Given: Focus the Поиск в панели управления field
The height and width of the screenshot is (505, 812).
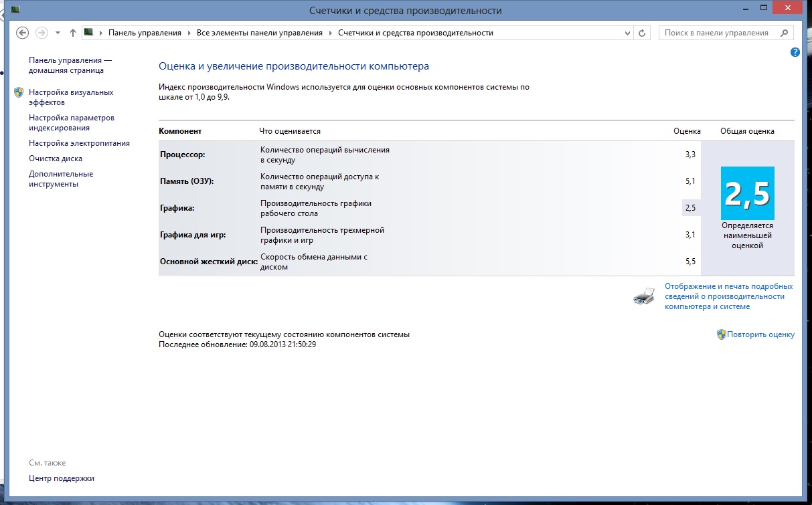Looking at the screenshot, I should [726, 33].
